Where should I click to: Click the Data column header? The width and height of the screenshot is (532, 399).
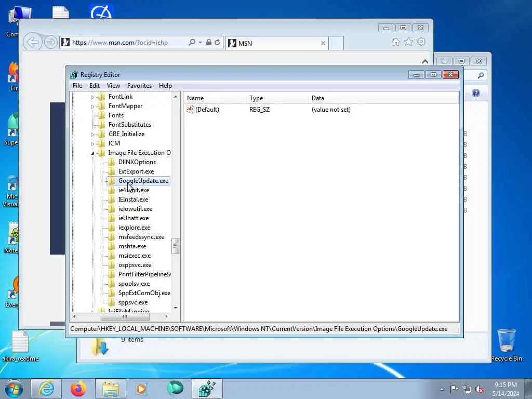[384, 98]
